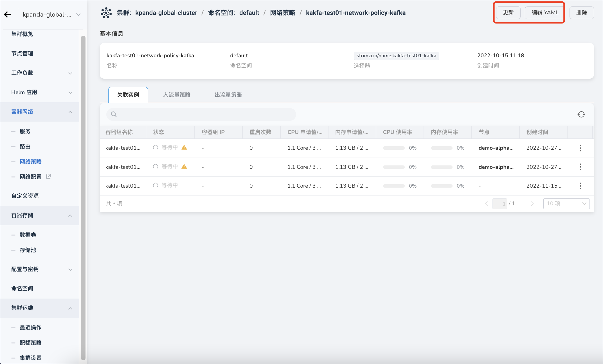This screenshot has width=603, height=364.
Task: Click the refresh icon above the table
Action: coord(581,114)
